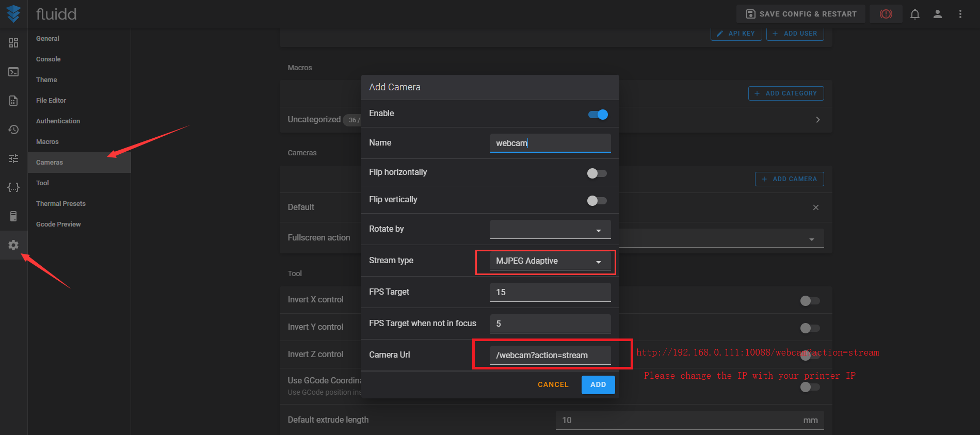Open the Stream type MJPEG Adaptive dropdown
The image size is (980, 435).
click(x=550, y=261)
